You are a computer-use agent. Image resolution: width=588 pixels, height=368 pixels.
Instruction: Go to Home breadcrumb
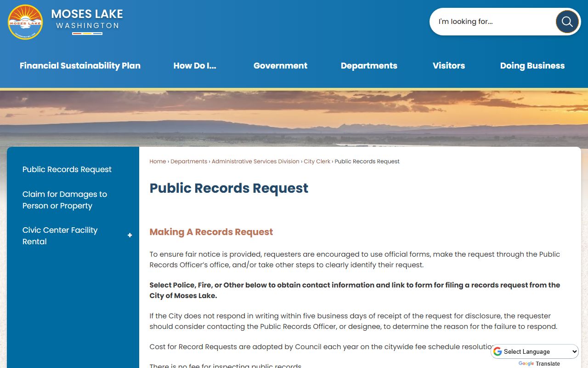[x=158, y=161]
